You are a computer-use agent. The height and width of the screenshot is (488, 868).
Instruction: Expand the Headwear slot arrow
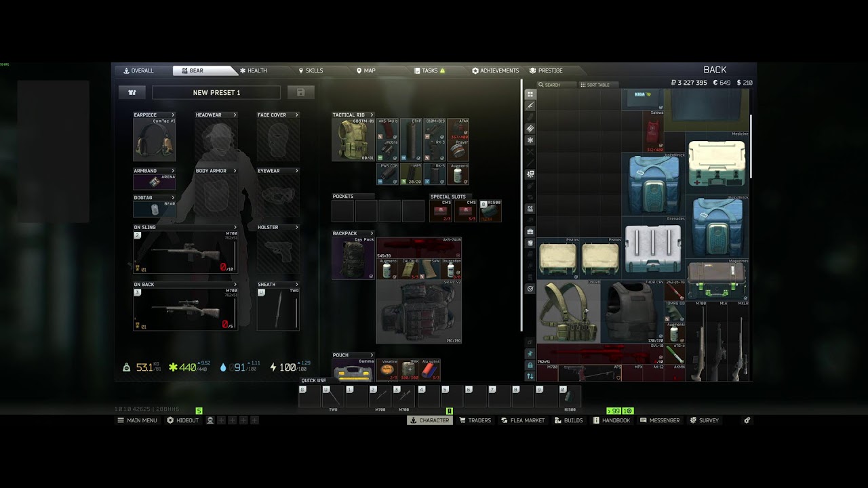coord(235,115)
